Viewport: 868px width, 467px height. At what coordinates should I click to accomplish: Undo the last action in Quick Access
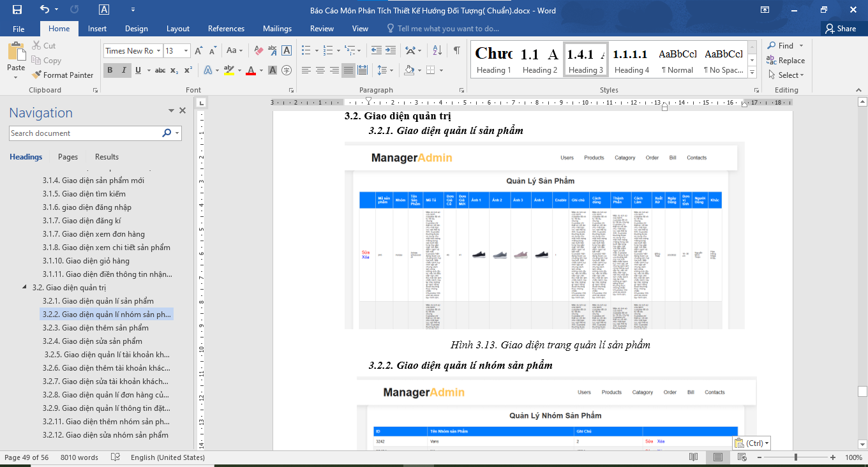click(44, 10)
